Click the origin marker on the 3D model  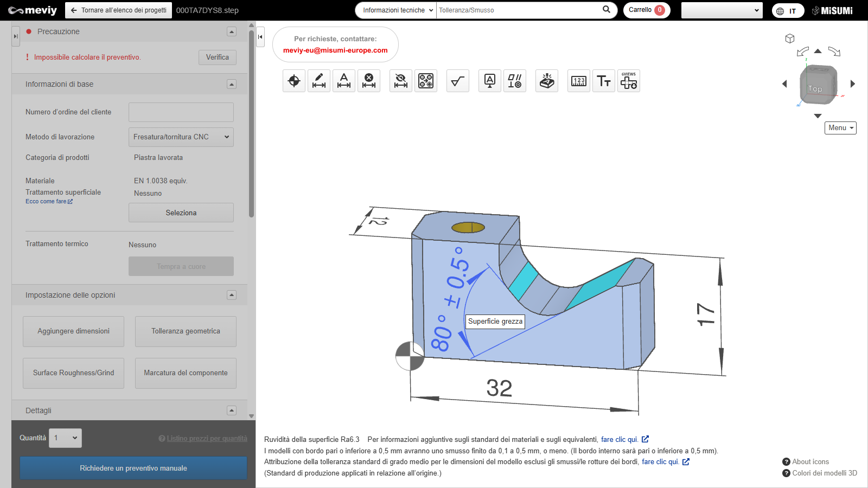[x=410, y=356]
